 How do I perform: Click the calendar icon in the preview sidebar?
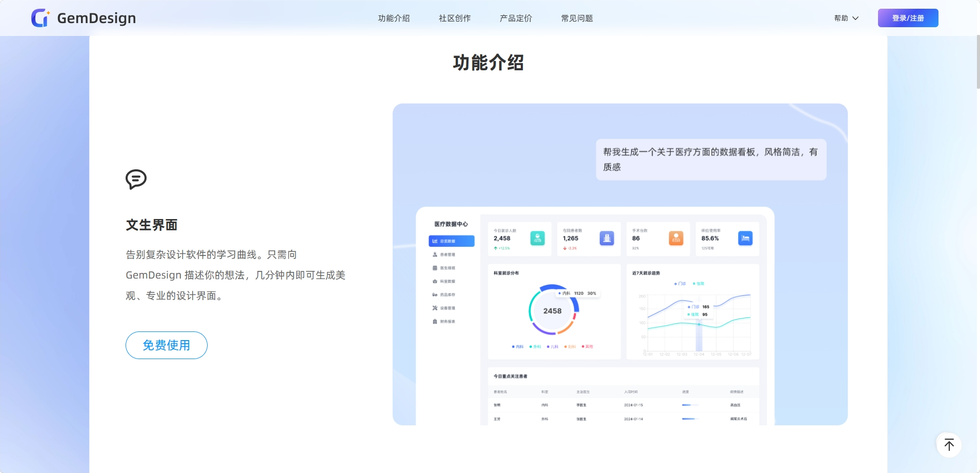tap(435, 268)
